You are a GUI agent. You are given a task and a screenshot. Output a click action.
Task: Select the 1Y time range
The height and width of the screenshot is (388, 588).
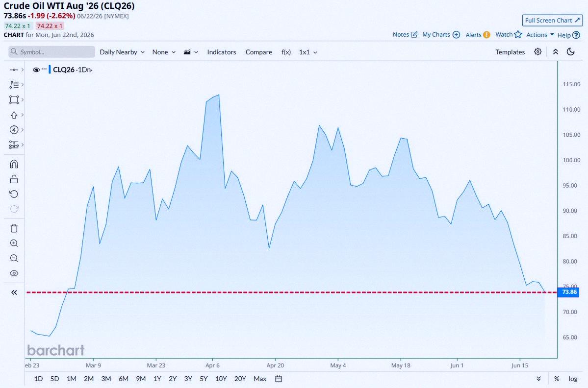click(157, 379)
